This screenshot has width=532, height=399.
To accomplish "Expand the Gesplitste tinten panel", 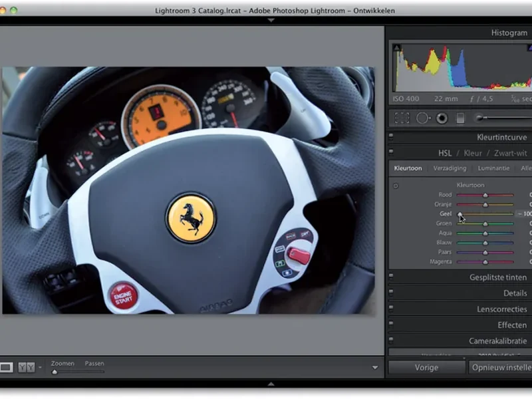I will 497,277.
